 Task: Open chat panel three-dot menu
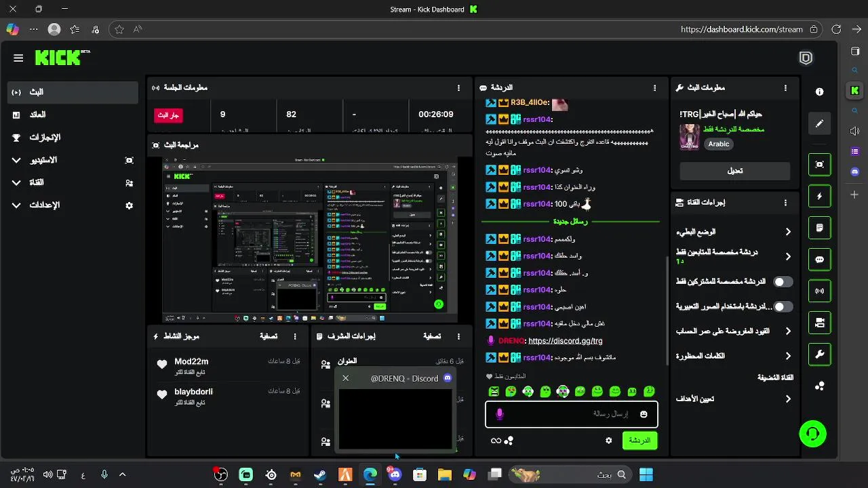654,88
